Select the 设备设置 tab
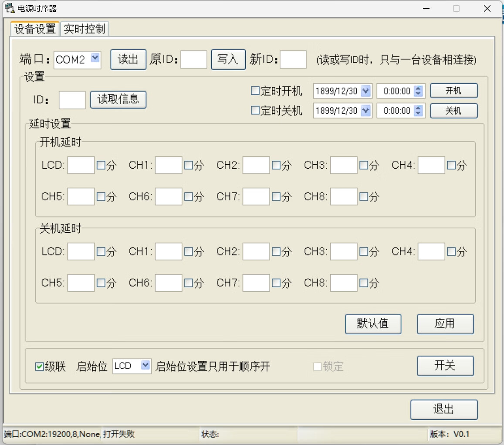The width and height of the screenshot is (504, 445). pos(35,29)
